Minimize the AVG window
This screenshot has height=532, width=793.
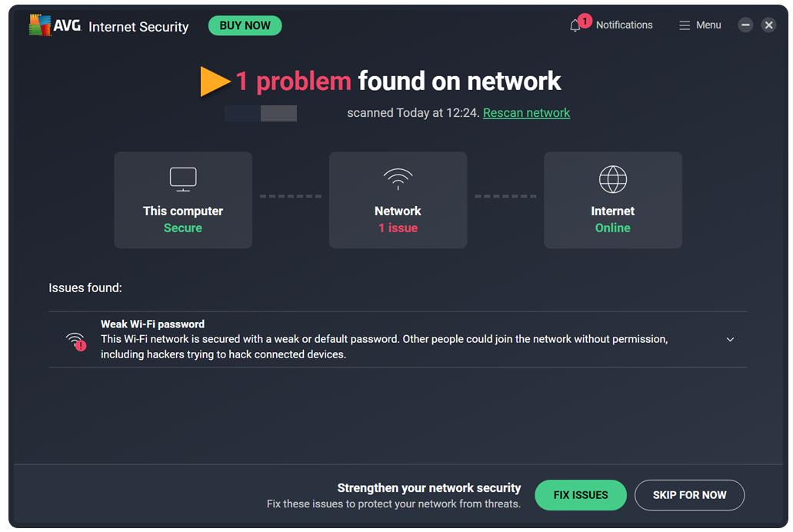(x=745, y=25)
